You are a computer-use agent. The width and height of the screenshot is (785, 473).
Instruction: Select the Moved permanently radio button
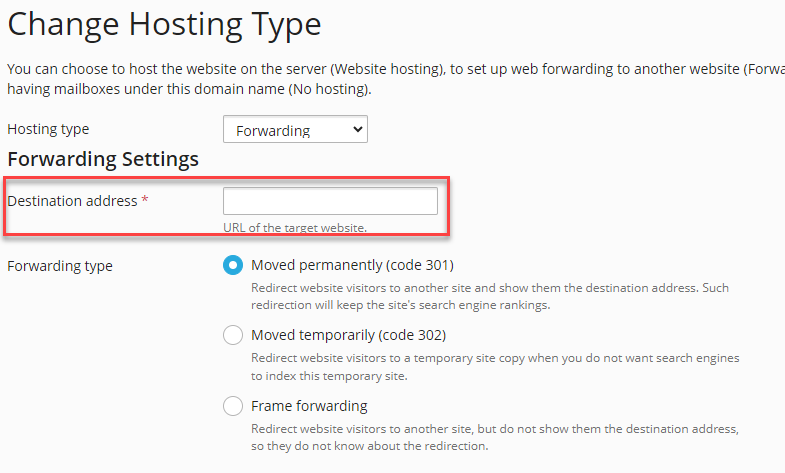click(x=233, y=265)
